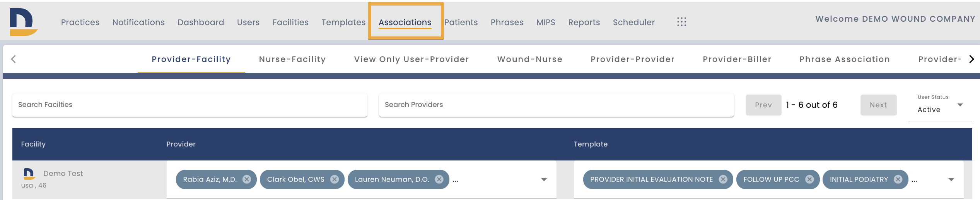Remove FOLLOW UP PCC template chip
The height and width of the screenshot is (200, 980).
pyautogui.click(x=809, y=179)
